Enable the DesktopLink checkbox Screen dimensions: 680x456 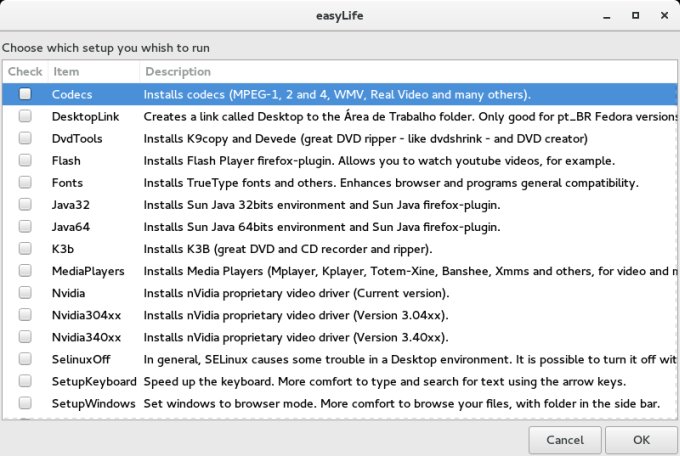[25, 116]
